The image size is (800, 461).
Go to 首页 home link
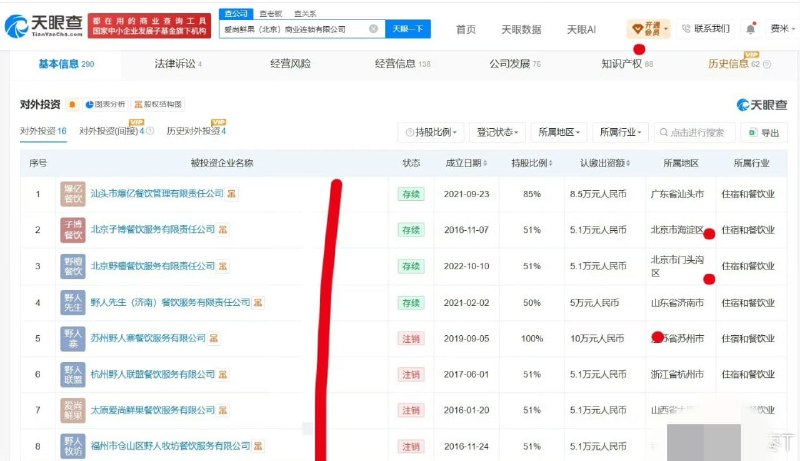(465, 30)
